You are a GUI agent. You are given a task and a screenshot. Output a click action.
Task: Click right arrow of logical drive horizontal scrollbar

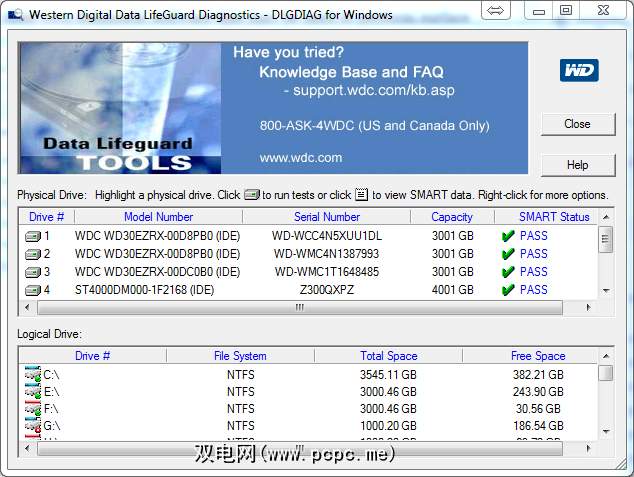click(588, 448)
